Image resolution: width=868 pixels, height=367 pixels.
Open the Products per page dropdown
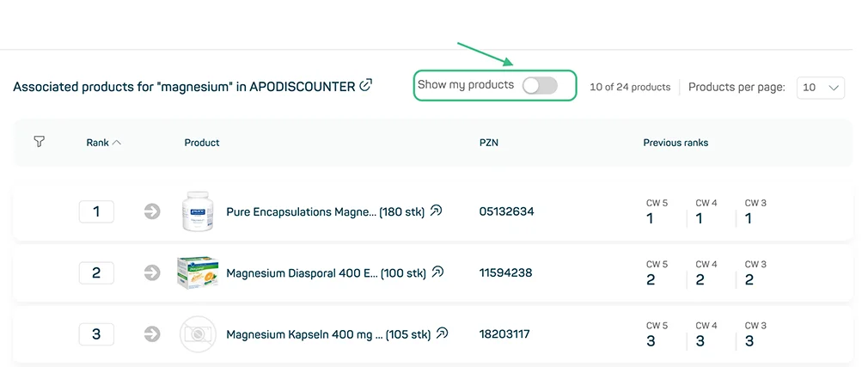[x=821, y=88]
